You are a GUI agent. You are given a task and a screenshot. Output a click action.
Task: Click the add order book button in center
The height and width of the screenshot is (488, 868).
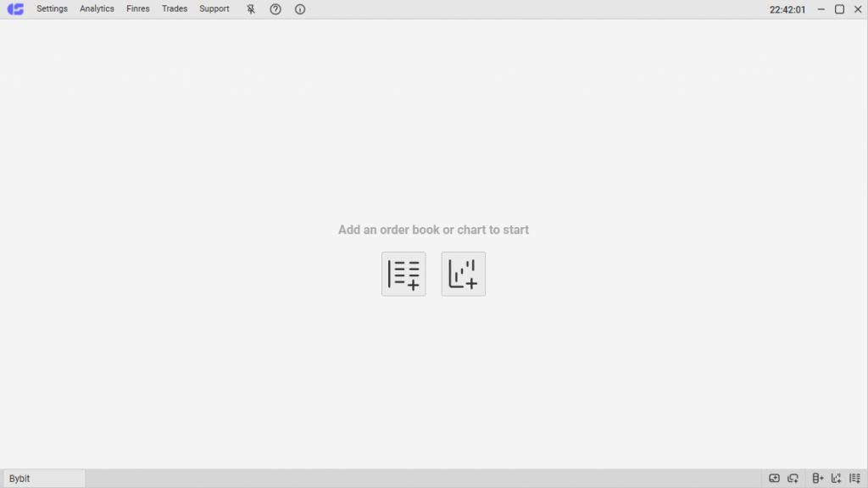tap(403, 274)
